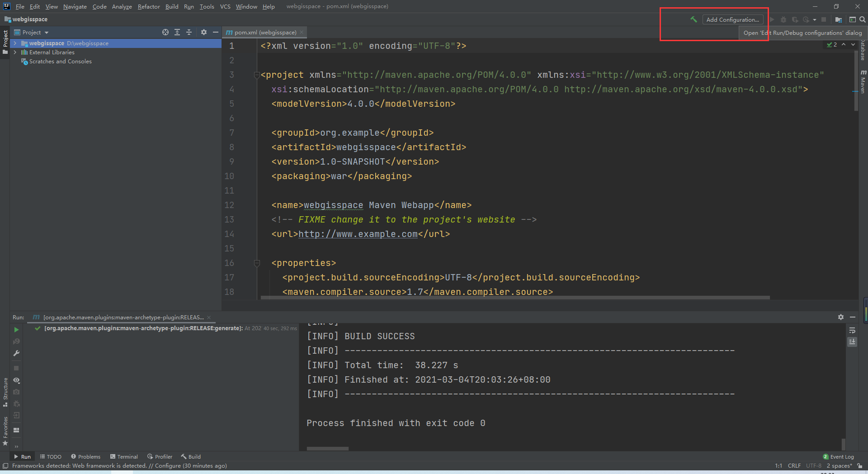Switch to the Terminal tool window tab
The image size is (868, 474).
click(124, 457)
